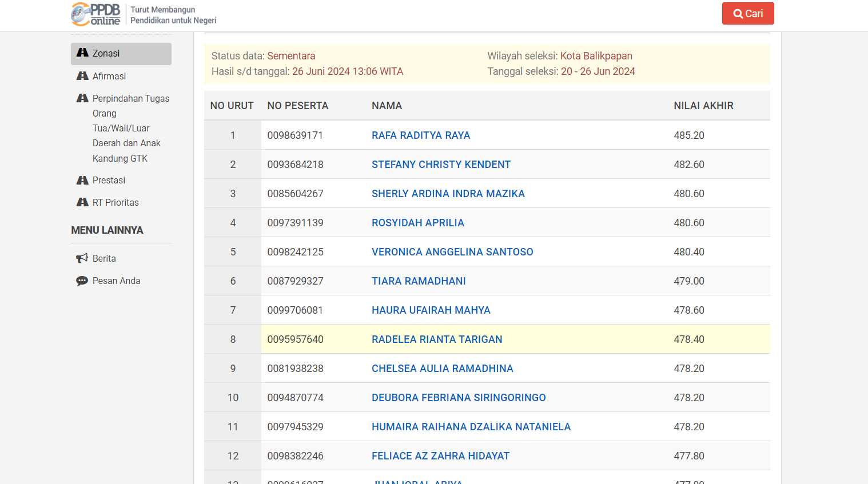This screenshot has height=484, width=868.
Task: Click the final score 477.80 for FELIACE
Action: click(x=689, y=456)
